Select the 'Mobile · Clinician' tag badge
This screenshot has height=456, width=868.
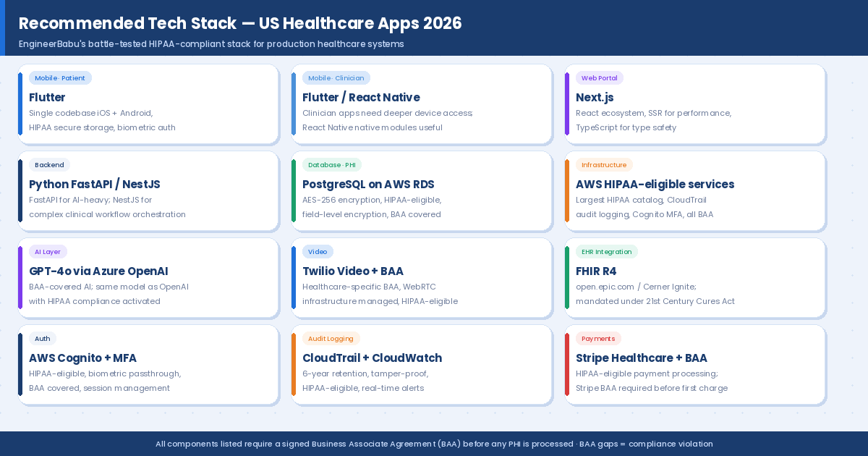336,78
